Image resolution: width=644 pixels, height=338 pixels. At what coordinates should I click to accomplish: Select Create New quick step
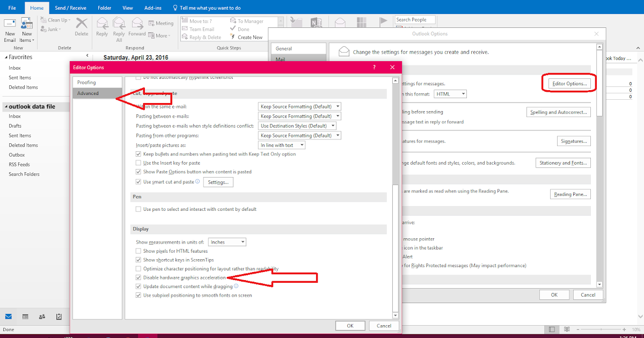point(247,37)
